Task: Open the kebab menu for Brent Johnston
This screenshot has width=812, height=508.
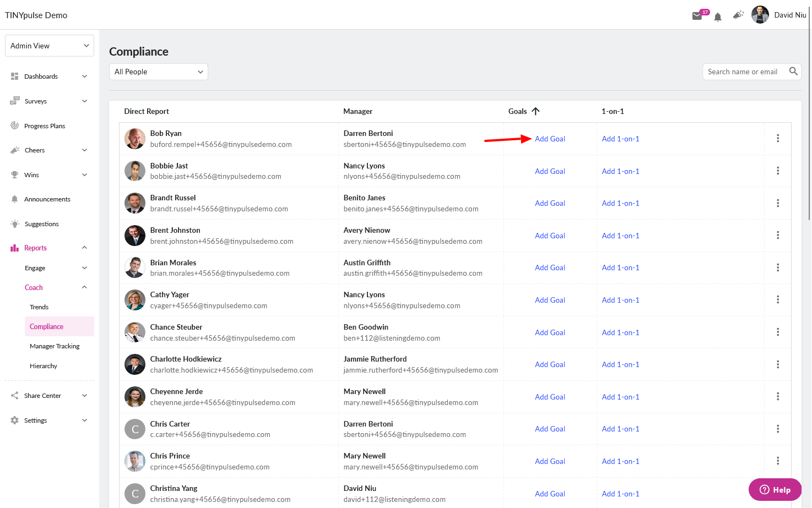Action: [778, 235]
